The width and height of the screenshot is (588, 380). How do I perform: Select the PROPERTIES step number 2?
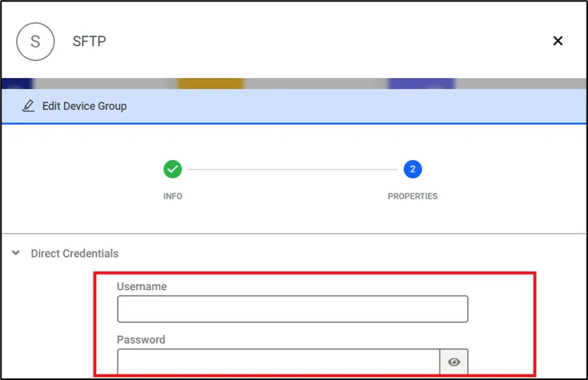(x=413, y=169)
